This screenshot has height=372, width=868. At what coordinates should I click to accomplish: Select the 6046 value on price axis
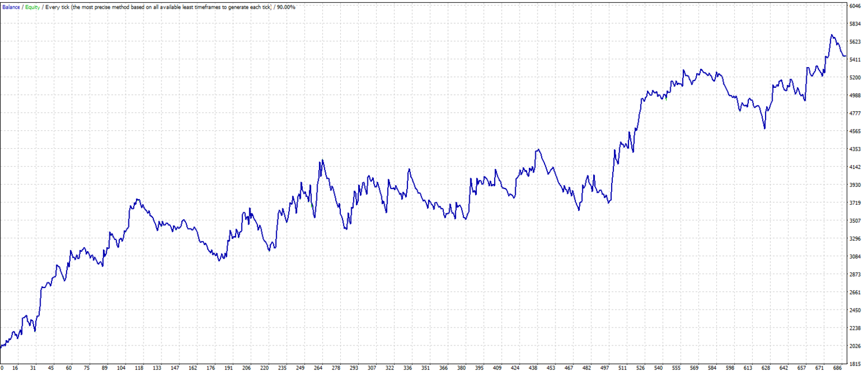[x=855, y=6]
